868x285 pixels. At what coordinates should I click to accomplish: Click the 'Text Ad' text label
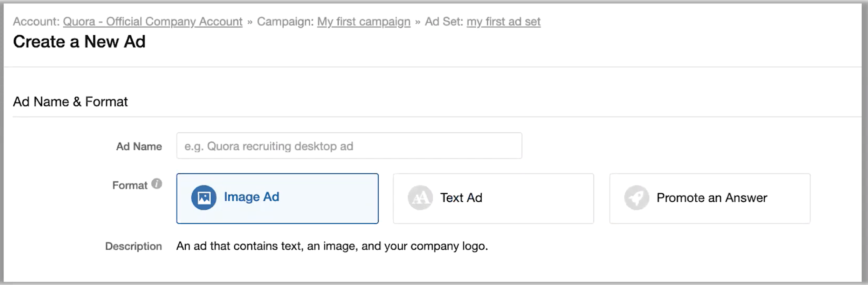tap(461, 198)
